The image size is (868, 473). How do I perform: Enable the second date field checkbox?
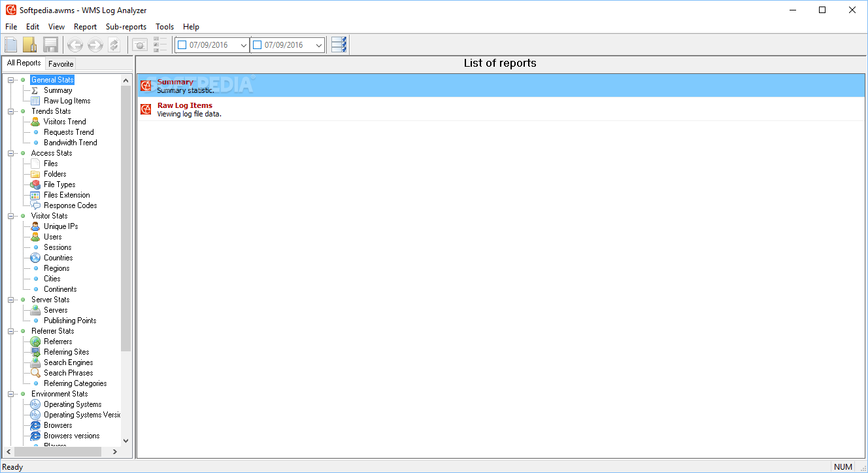coord(258,45)
